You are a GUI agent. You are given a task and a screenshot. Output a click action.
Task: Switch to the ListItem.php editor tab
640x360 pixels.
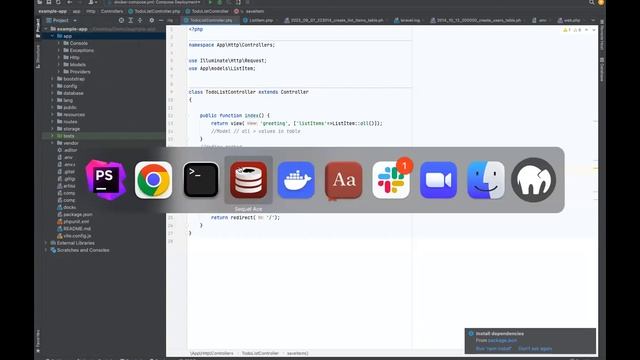260,20
